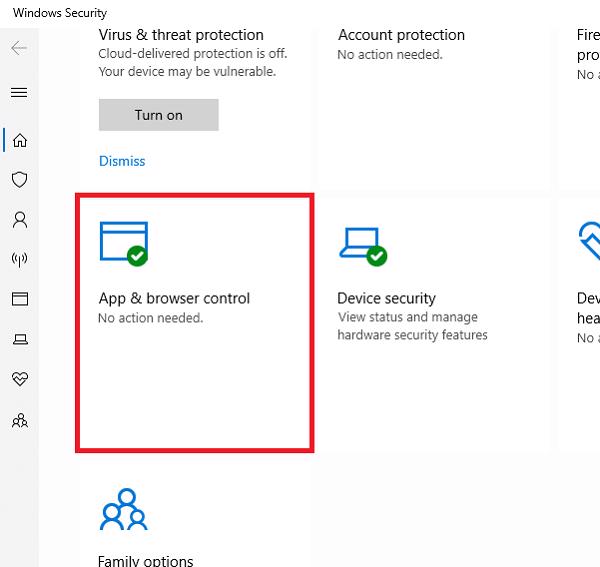Open Family options heading
Image resolution: width=600 pixels, height=567 pixels.
(145, 561)
